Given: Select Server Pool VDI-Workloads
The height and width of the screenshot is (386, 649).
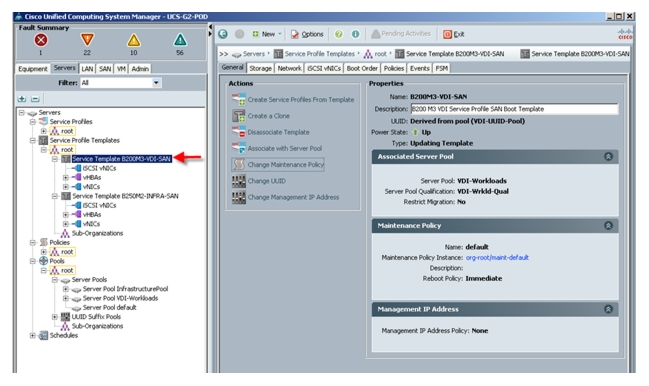Looking at the screenshot, I should [120, 298].
